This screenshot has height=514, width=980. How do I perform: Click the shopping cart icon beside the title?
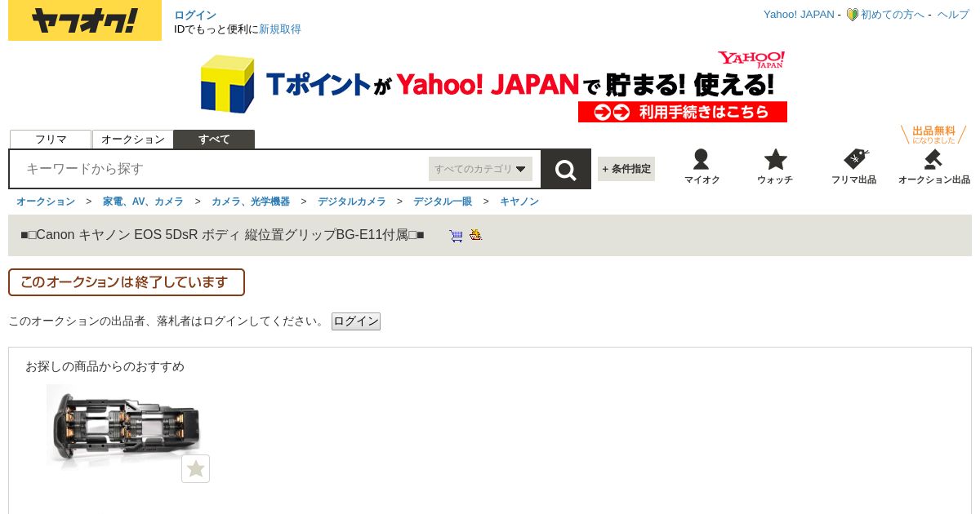[x=456, y=236]
